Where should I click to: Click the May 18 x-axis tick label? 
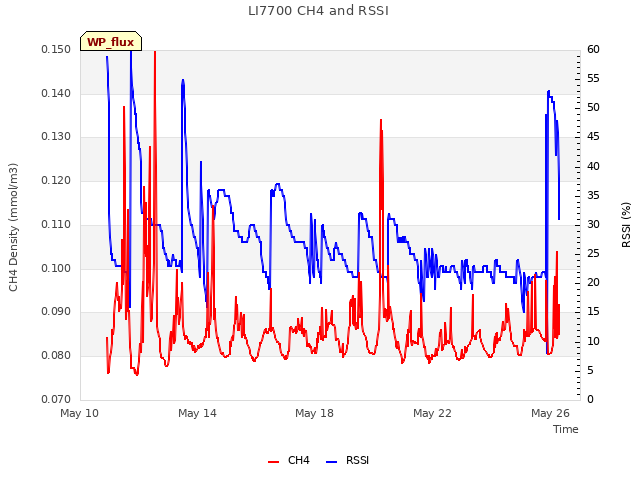click(314, 413)
